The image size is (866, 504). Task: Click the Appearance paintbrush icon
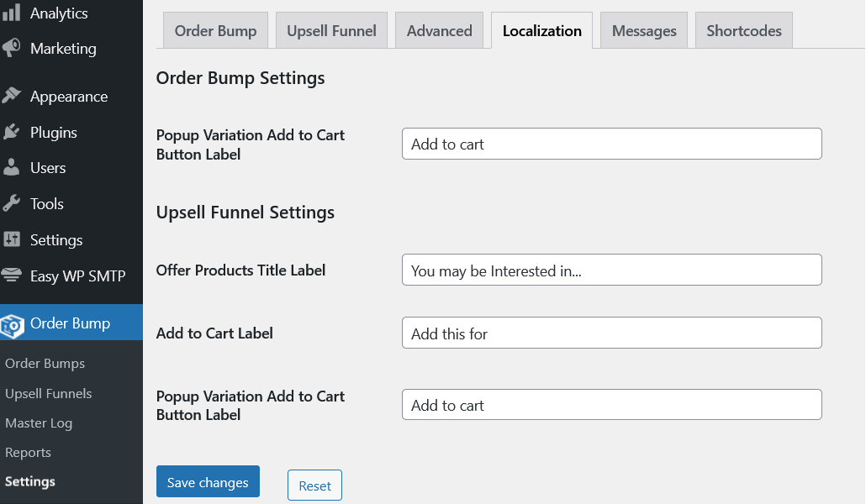point(11,96)
